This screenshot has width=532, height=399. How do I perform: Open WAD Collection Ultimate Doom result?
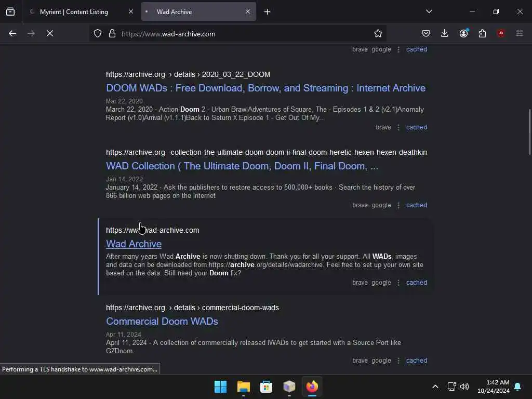[x=242, y=166]
